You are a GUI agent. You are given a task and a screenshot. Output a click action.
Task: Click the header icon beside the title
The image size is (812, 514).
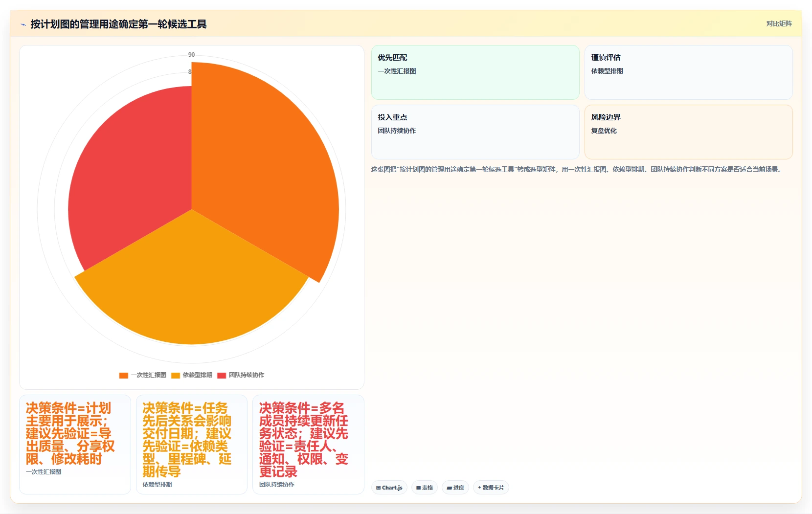23,24
